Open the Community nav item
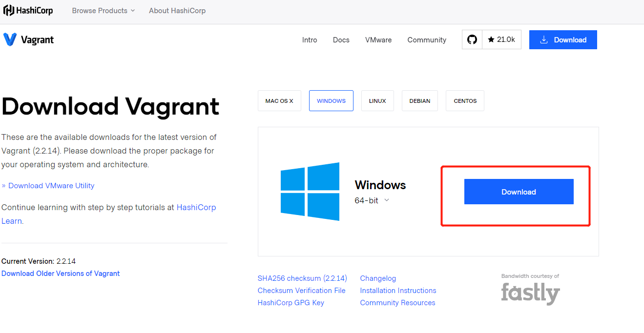Viewport: 644px width, 333px height. pos(427,40)
